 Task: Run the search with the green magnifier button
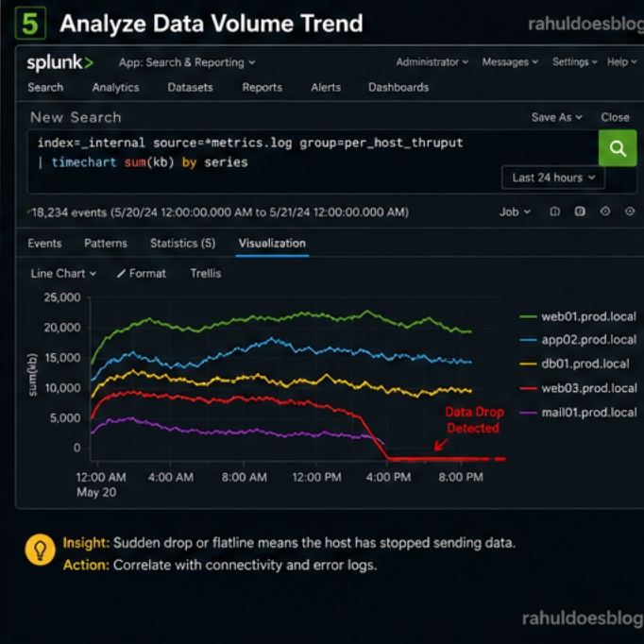(x=618, y=148)
